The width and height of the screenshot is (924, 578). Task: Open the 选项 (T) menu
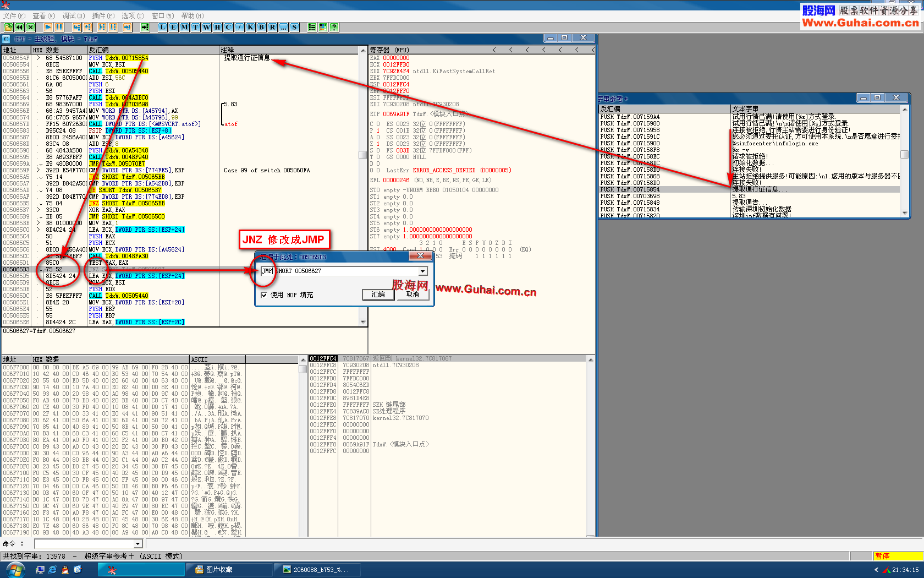(x=133, y=16)
